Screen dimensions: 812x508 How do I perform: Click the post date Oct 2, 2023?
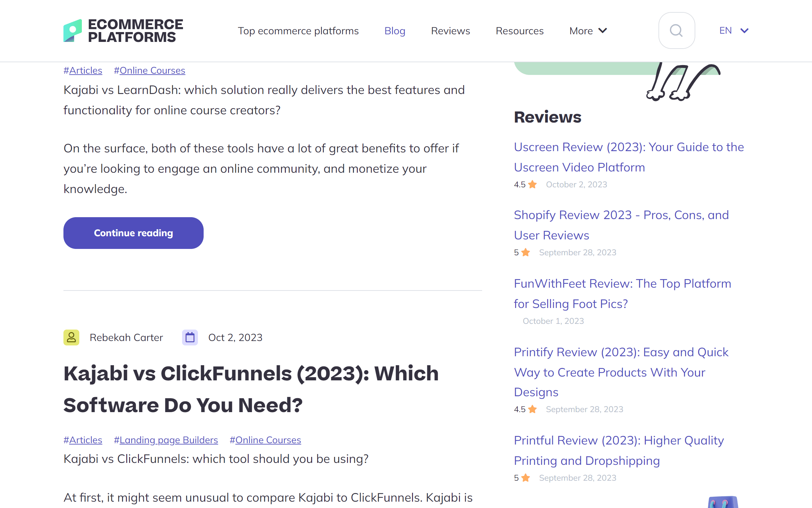(235, 337)
